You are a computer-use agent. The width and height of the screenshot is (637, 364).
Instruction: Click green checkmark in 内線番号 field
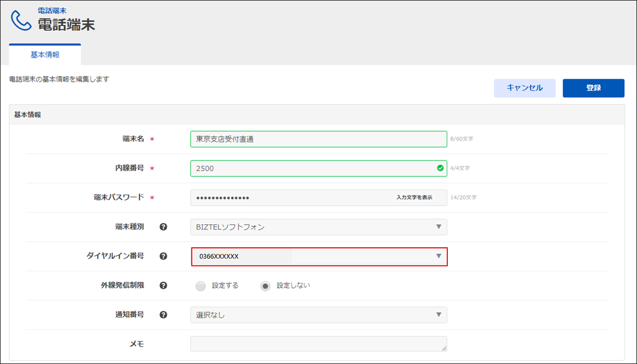(440, 168)
